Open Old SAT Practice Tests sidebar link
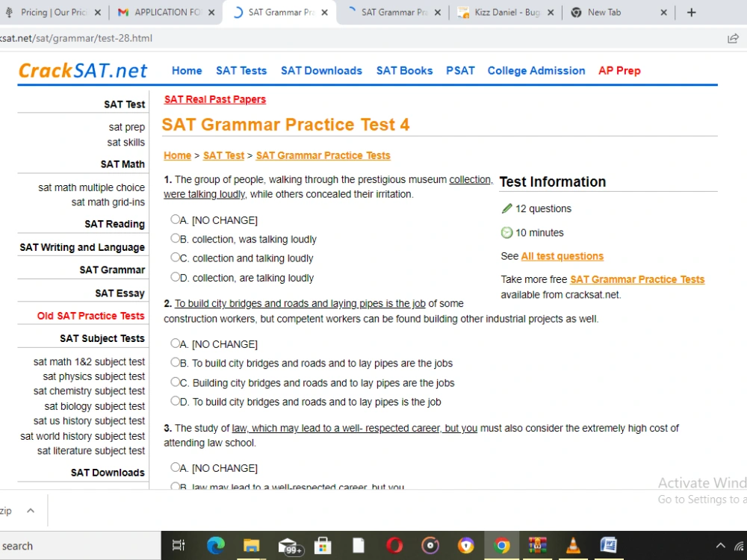This screenshot has height=560, width=747. (90, 316)
